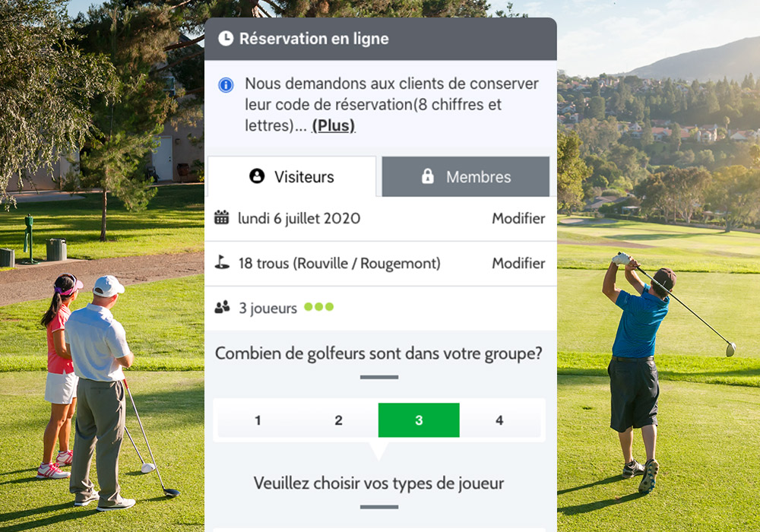Click the green dots beside 3 joueurs

(318, 307)
